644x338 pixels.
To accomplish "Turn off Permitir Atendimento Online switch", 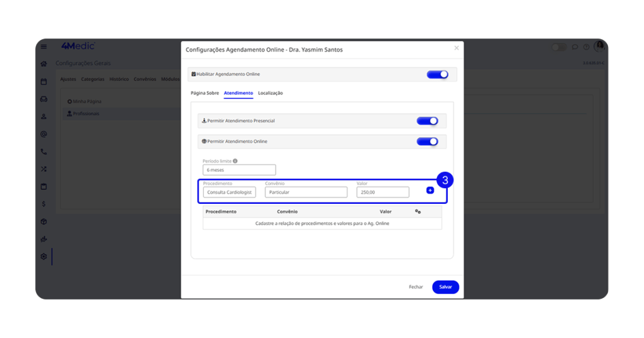I will click(427, 142).
